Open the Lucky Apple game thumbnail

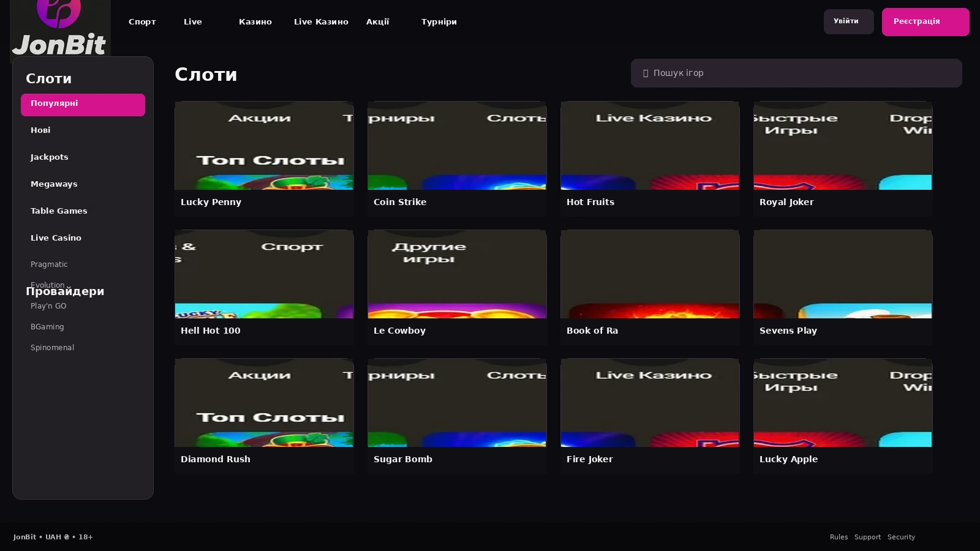click(x=843, y=403)
